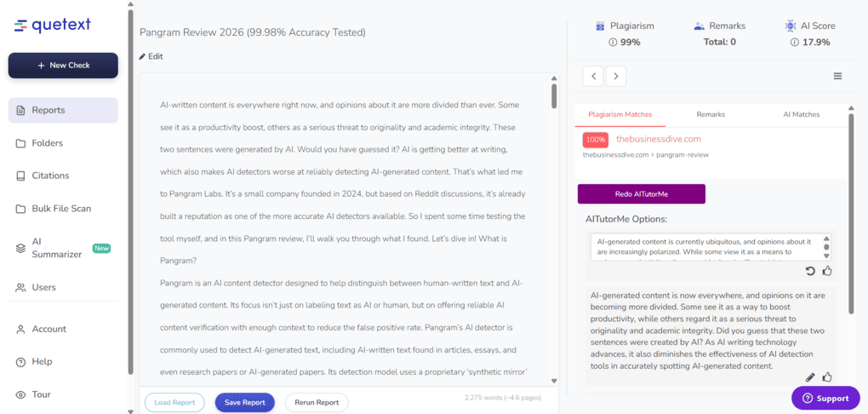Switch to the Remarks tab
The image size is (868, 414).
(x=711, y=114)
